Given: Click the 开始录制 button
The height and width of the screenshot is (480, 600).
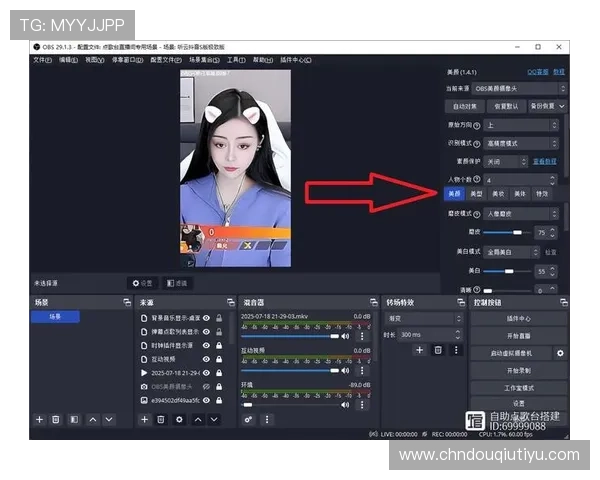Looking at the screenshot, I should coord(519,371).
